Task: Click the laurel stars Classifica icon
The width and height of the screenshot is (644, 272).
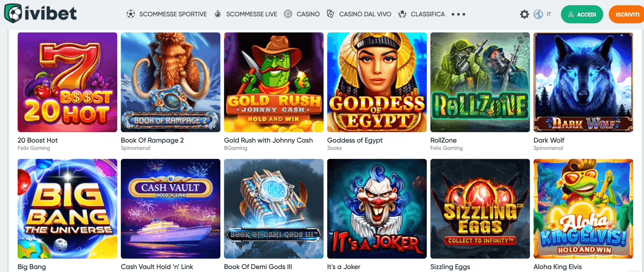Action: pyautogui.click(x=402, y=14)
